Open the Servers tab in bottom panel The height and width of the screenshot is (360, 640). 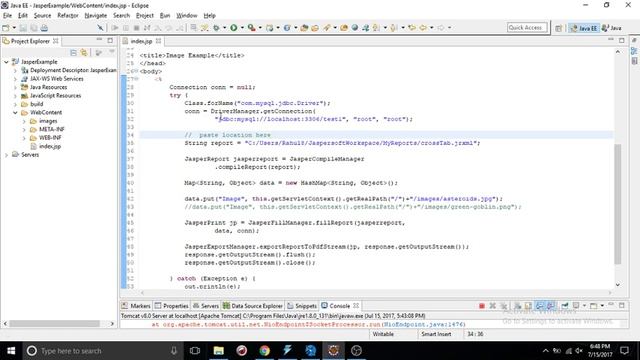point(206,306)
